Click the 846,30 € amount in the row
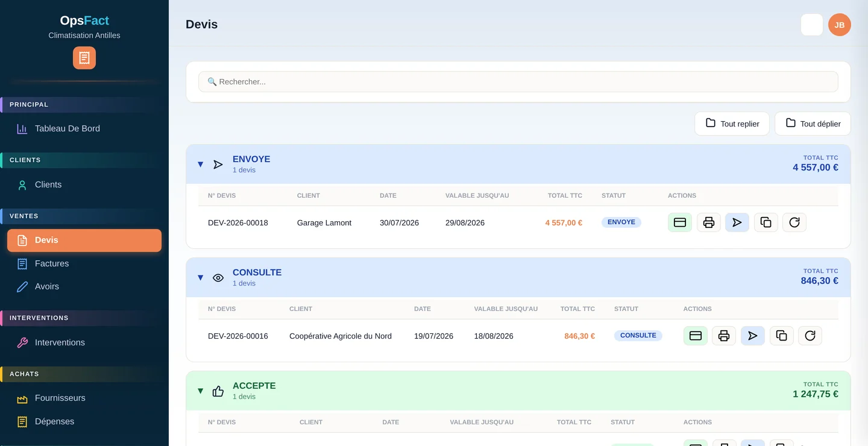 click(579, 336)
